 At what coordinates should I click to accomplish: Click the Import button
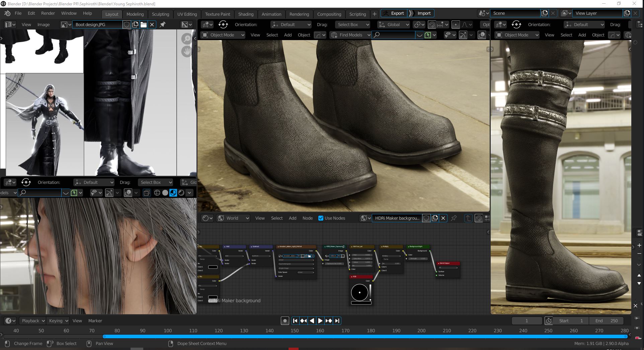coord(421,13)
